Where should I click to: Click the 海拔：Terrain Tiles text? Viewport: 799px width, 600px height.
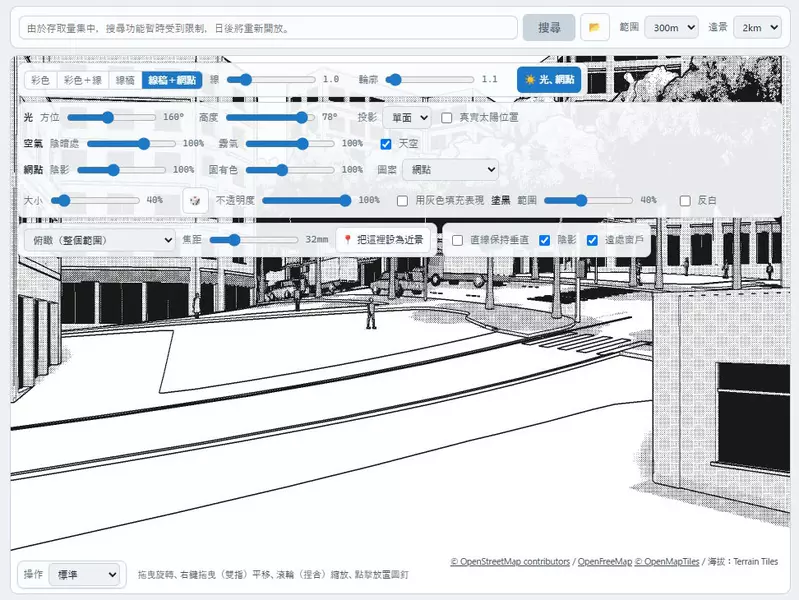point(743,561)
